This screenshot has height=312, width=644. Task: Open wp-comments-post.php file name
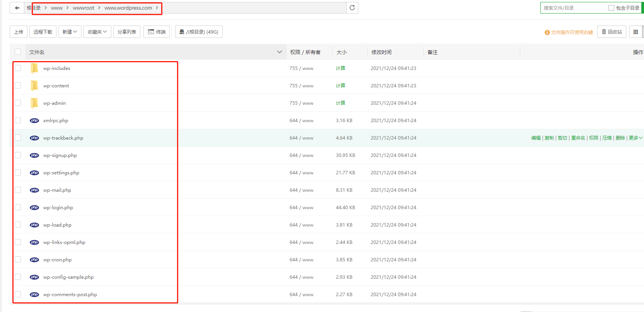tap(70, 294)
